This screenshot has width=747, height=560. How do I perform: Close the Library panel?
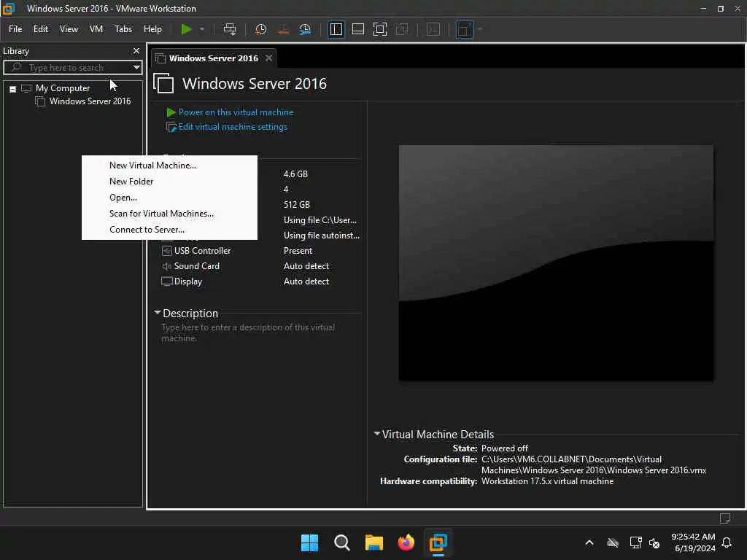[x=136, y=51]
